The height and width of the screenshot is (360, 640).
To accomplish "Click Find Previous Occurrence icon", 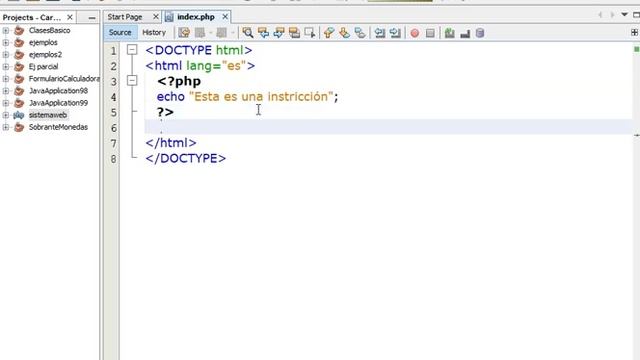I will pyautogui.click(x=263, y=33).
